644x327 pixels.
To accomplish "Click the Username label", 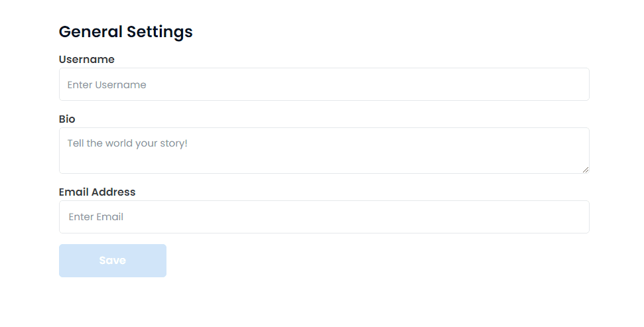I will tap(86, 60).
